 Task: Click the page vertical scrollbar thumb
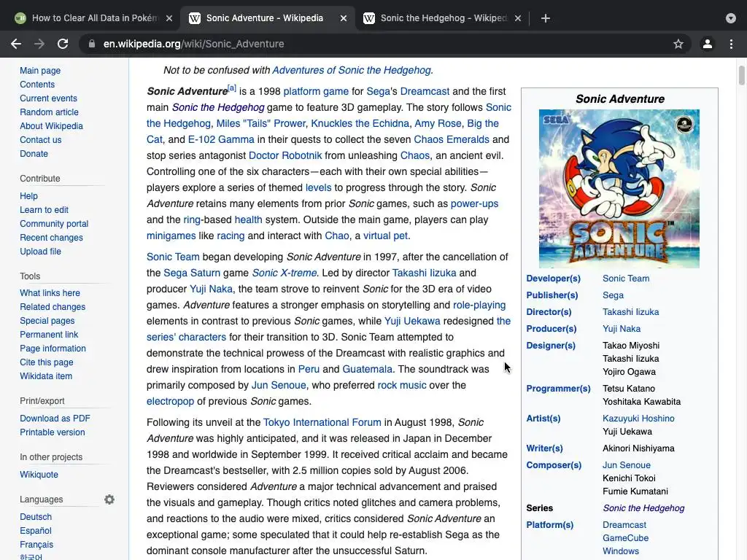(x=741, y=76)
